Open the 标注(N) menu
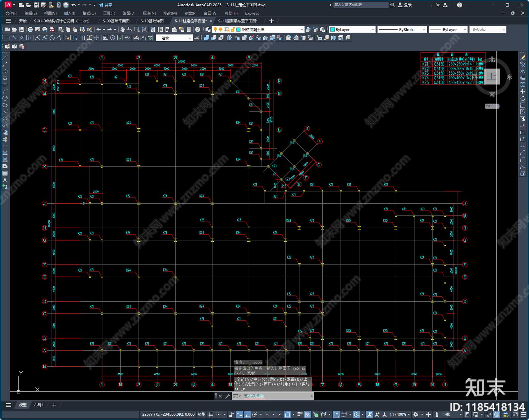Screen dimensions: 529x420 coord(149,13)
